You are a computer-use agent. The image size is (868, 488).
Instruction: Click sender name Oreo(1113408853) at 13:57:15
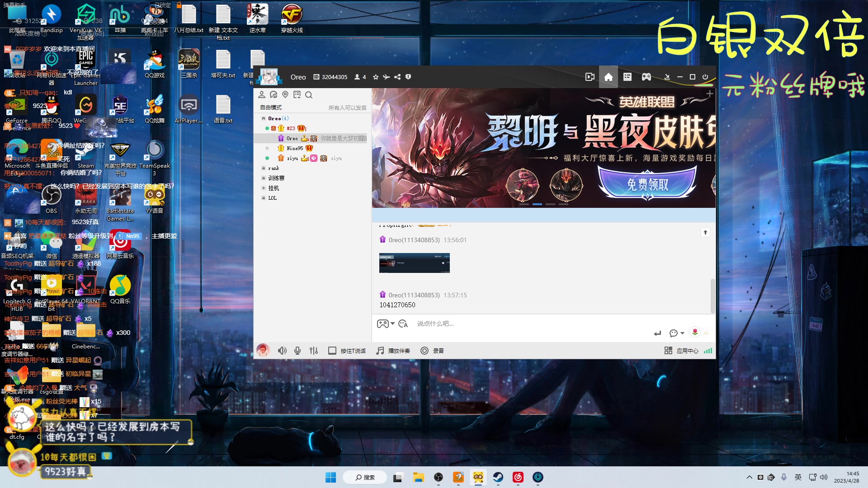coord(414,295)
